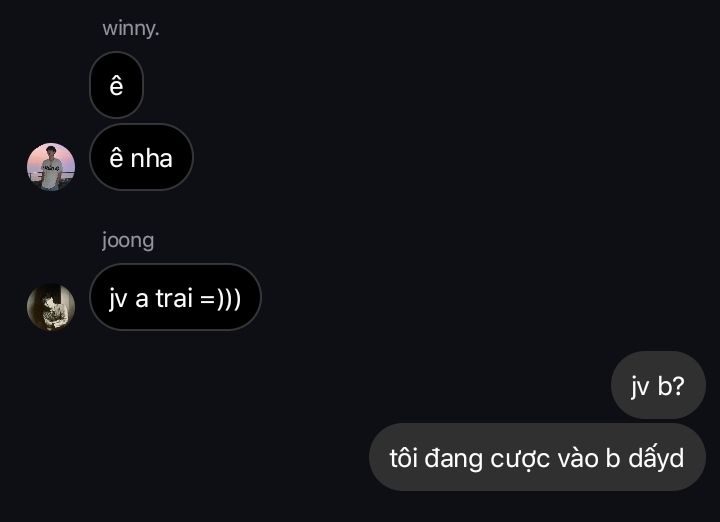Image resolution: width=720 pixels, height=522 pixels.
Task: View profile of user with sunset avatar
Action: [x=51, y=167]
